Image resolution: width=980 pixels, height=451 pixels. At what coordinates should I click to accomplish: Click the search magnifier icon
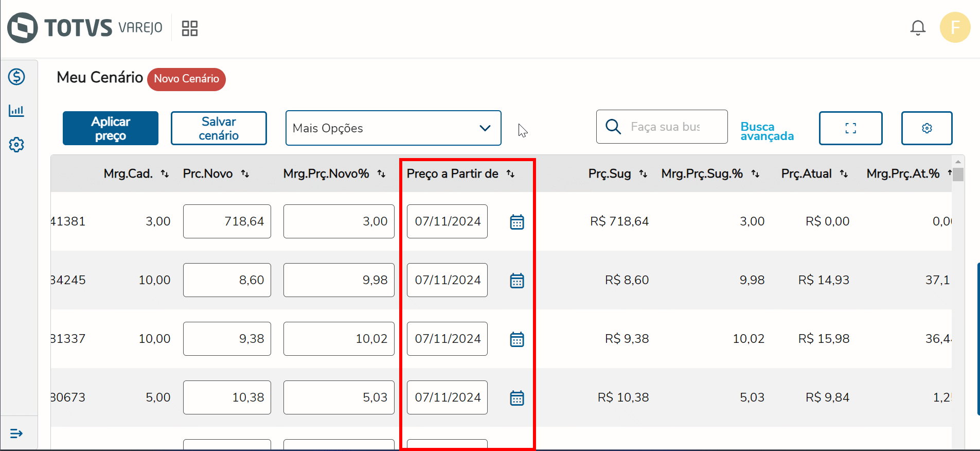pyautogui.click(x=613, y=127)
